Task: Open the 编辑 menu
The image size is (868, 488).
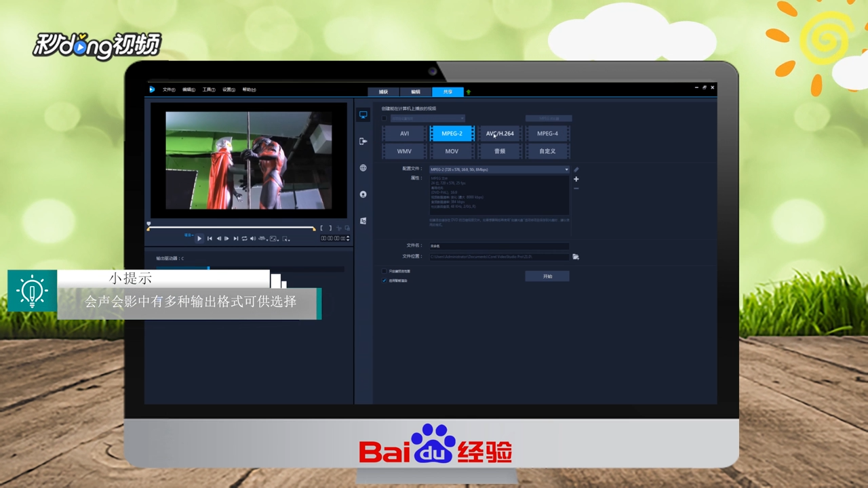Action: tap(189, 89)
